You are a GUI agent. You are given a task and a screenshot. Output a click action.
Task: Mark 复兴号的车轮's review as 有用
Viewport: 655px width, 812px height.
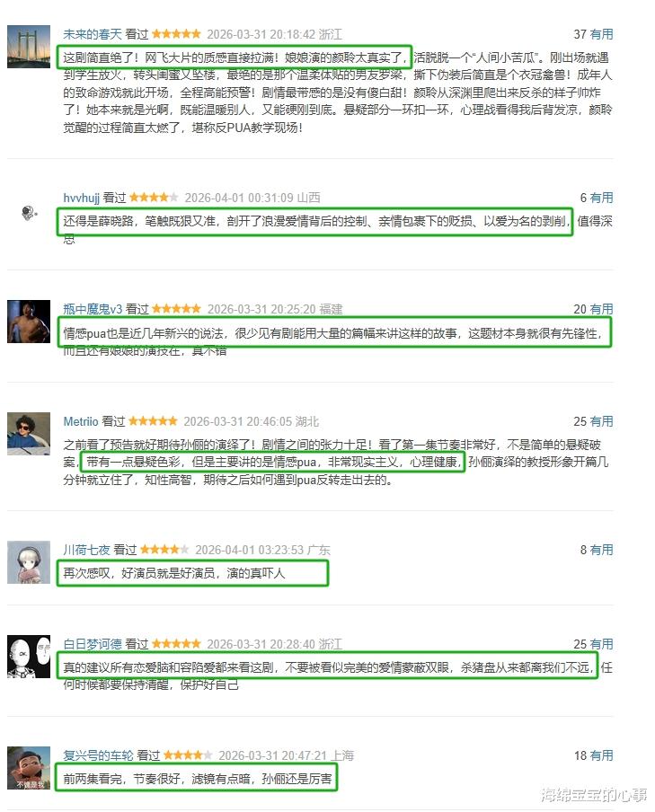point(602,755)
